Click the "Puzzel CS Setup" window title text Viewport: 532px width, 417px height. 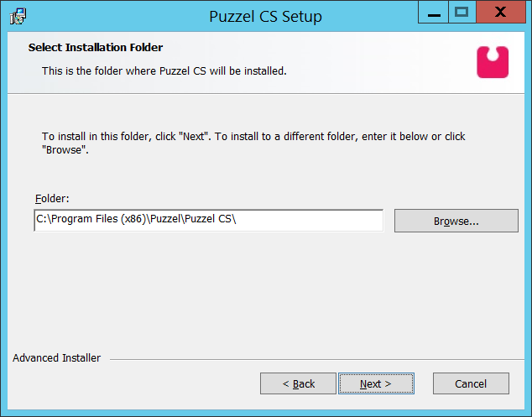tap(264, 16)
